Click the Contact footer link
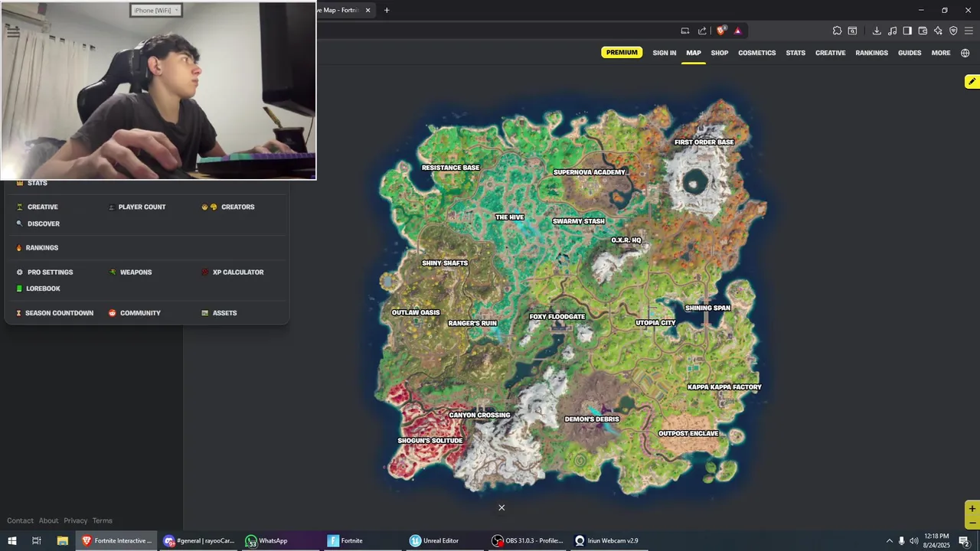This screenshot has height=551, width=980. point(21,520)
